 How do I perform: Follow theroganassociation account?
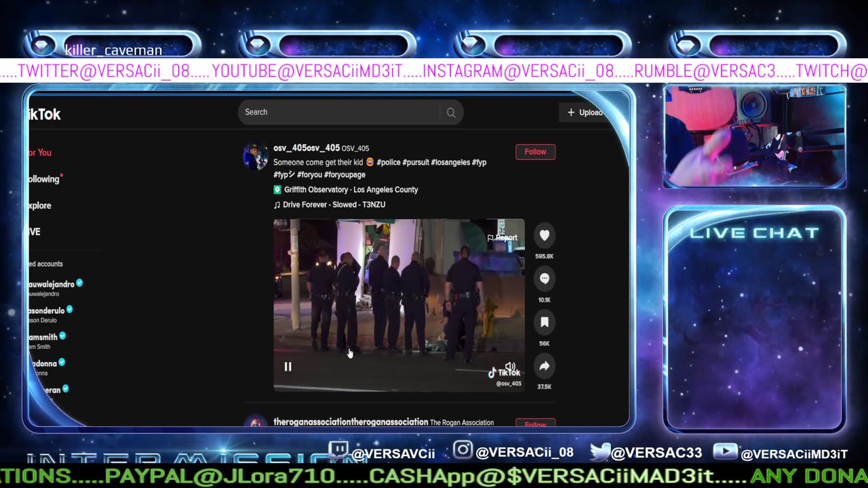(x=535, y=424)
